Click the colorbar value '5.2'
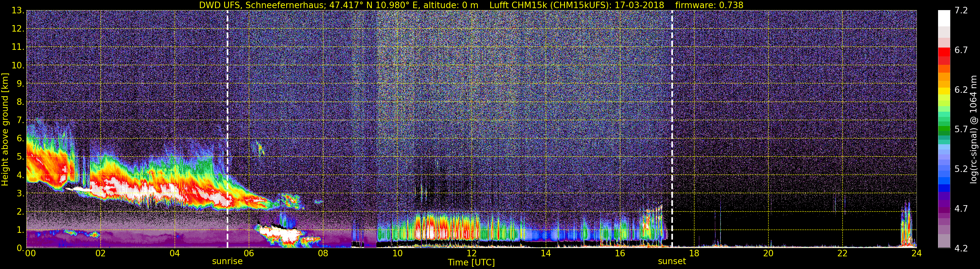 click(x=961, y=169)
